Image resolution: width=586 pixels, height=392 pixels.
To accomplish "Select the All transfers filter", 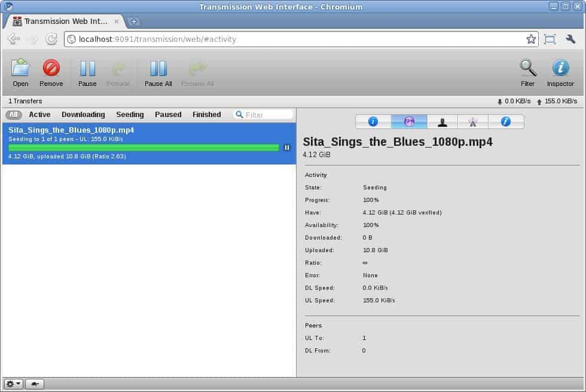I will 13,114.
